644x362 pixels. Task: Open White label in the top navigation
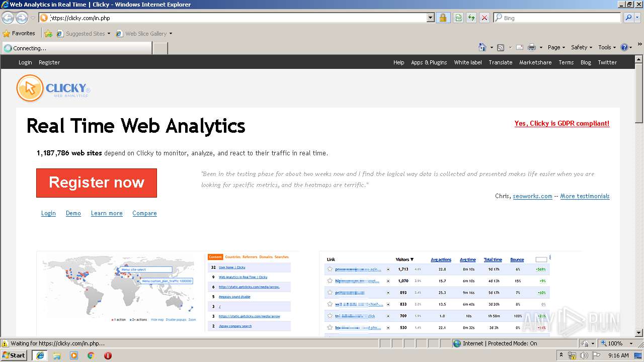[468, 62]
